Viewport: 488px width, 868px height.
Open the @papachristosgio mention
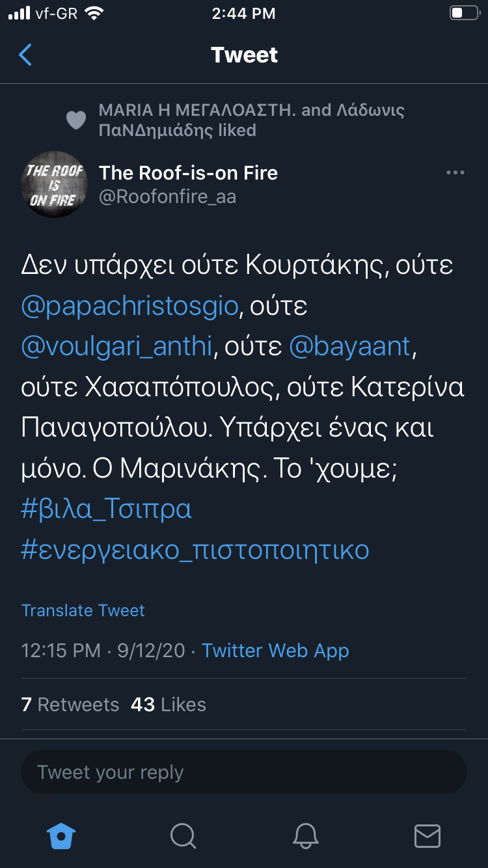(130, 306)
